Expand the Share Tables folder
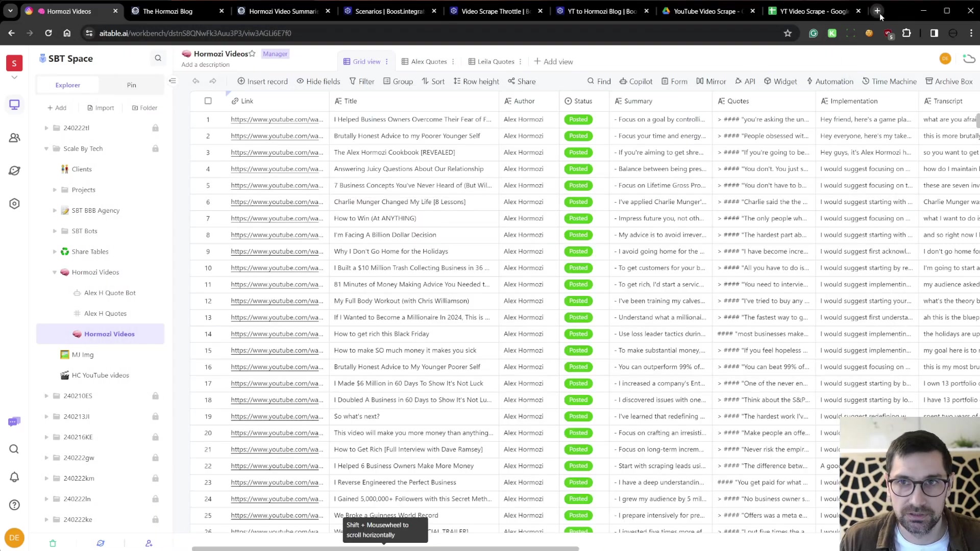 55,252
